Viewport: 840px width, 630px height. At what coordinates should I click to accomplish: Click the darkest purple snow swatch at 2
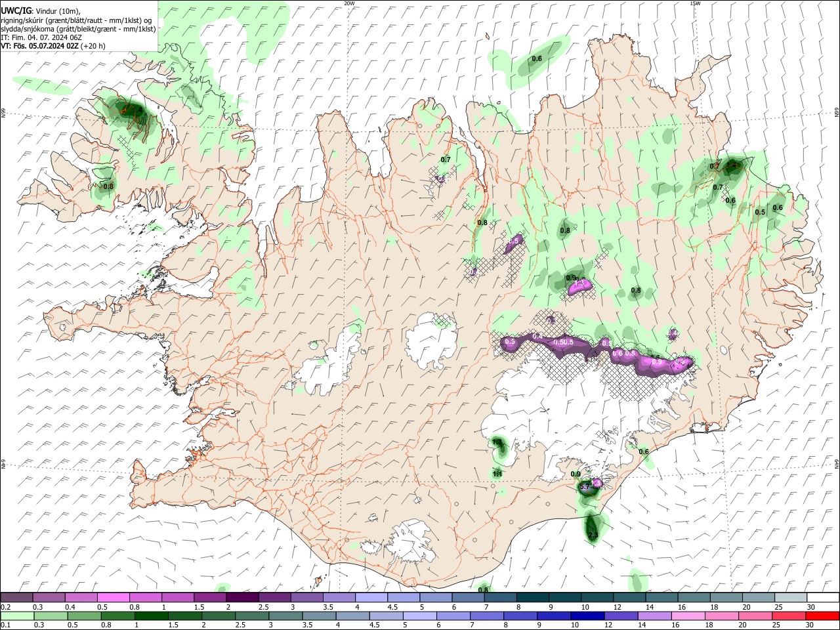click(242, 598)
